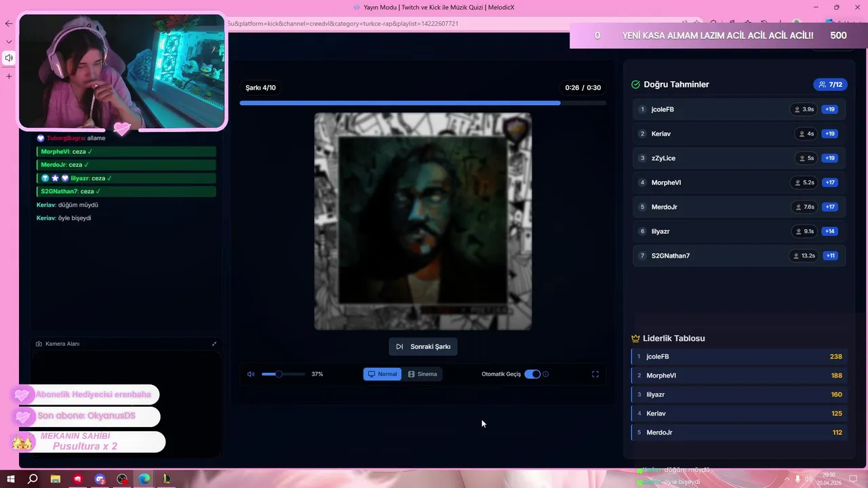Open Discord from the taskbar

(100, 479)
